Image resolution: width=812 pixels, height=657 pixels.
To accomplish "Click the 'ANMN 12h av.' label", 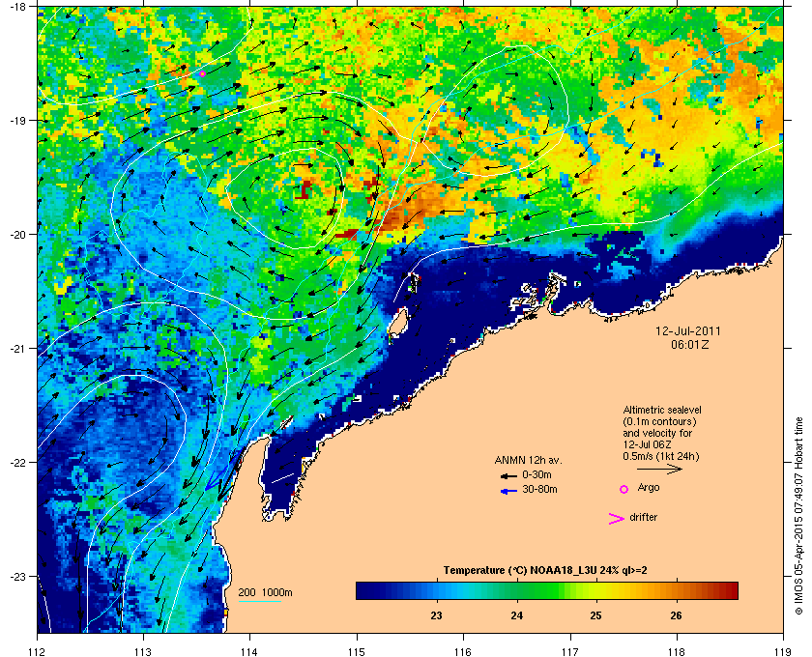I will (x=528, y=460).
